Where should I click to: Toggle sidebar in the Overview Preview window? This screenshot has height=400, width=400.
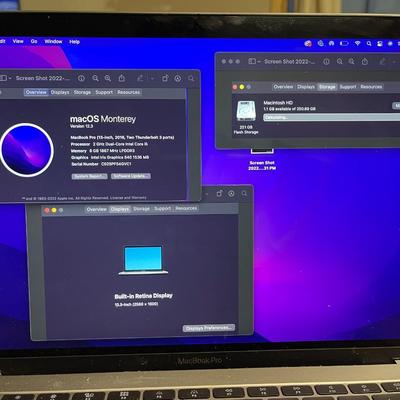click(3, 78)
